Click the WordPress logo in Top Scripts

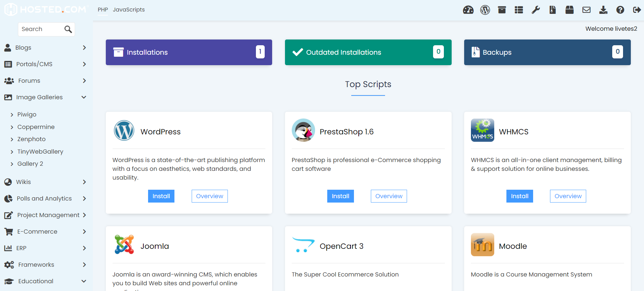pos(124,130)
